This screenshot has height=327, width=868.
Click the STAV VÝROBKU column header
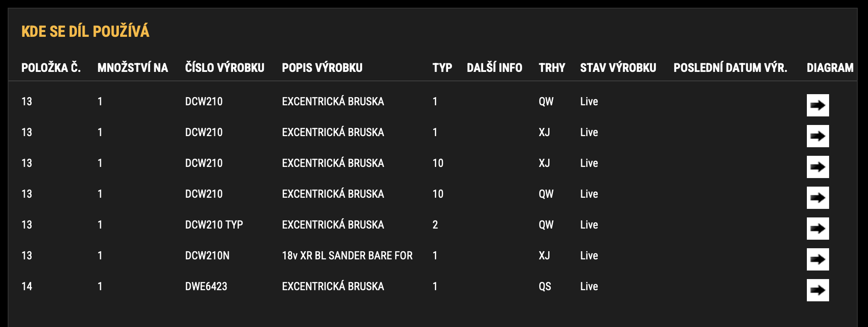618,68
